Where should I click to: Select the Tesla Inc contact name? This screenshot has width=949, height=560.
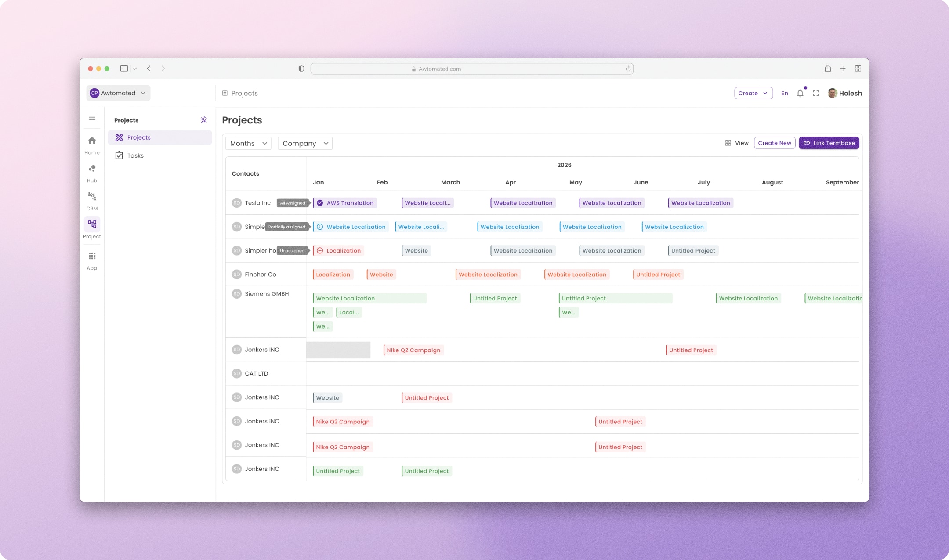[x=257, y=203]
